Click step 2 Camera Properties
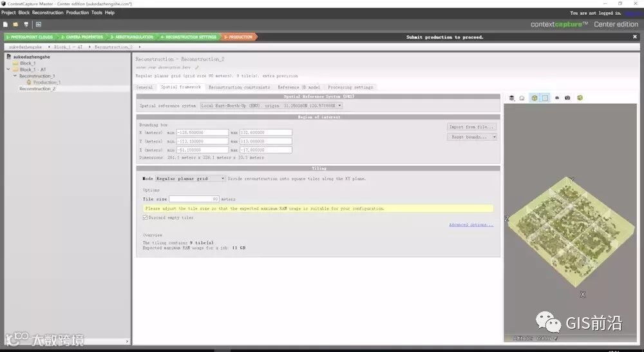 pyautogui.click(x=82, y=37)
